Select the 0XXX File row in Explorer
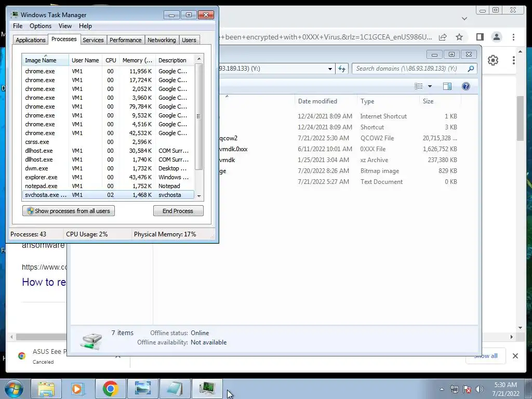Image resolution: width=532 pixels, height=399 pixels. [x=339, y=149]
